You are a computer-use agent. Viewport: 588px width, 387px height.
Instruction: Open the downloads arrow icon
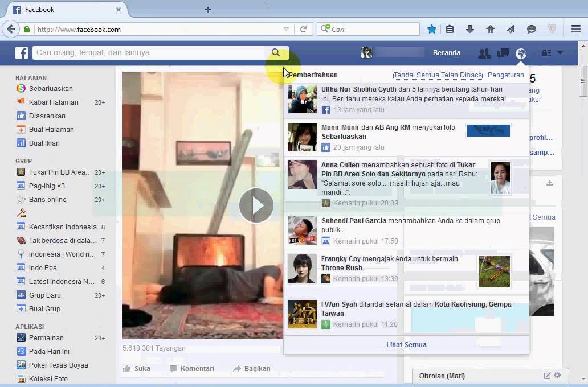coord(470,29)
